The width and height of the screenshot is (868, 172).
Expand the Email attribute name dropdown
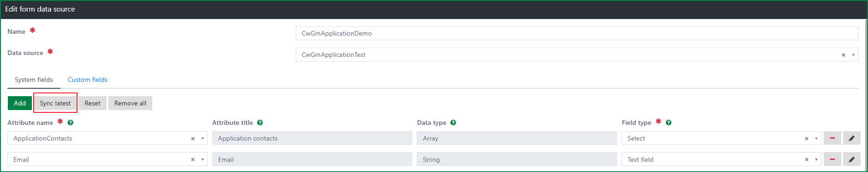click(203, 160)
